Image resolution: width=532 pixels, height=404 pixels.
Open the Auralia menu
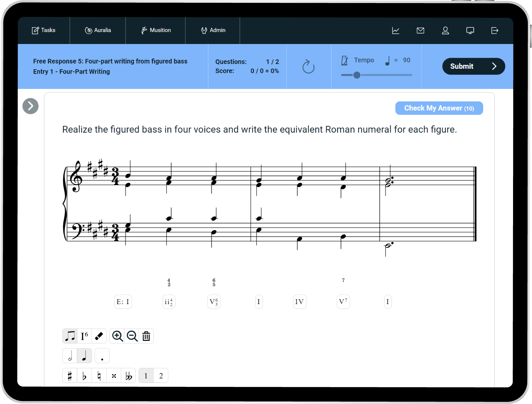[x=98, y=30]
